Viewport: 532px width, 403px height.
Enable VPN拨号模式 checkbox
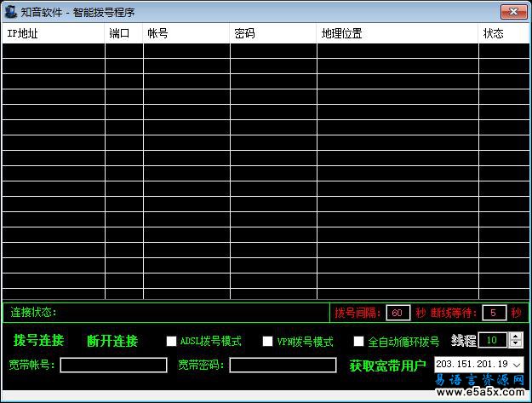pos(267,341)
